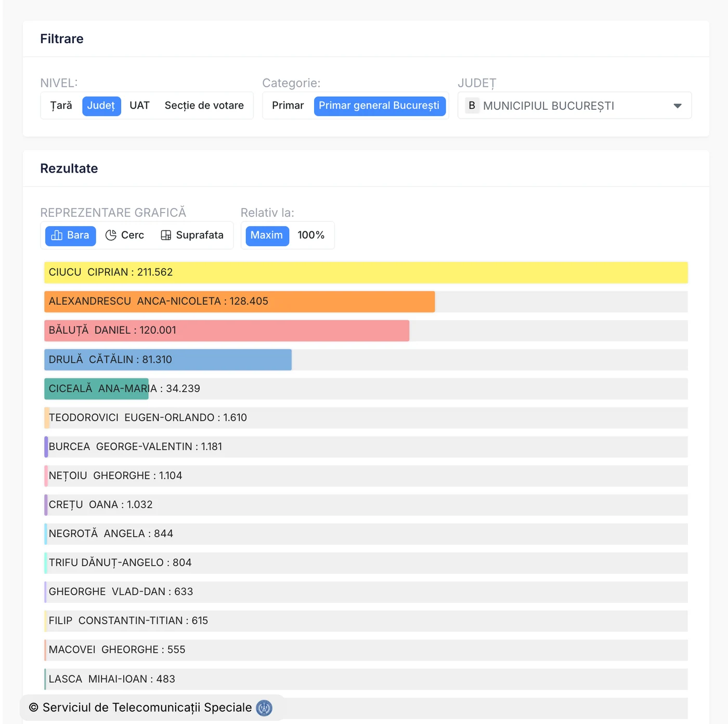Switch category to Primar
Viewport: 728px width, 724px height.
[288, 106]
